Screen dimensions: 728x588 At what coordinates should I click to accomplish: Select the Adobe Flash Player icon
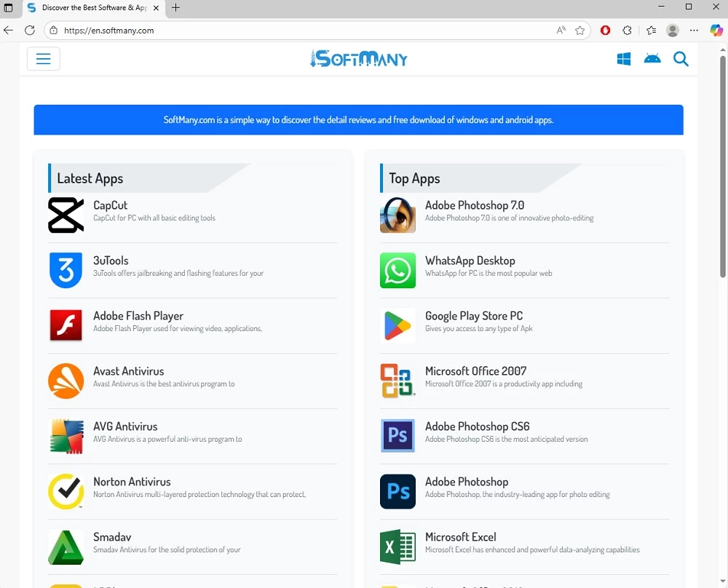(66, 326)
